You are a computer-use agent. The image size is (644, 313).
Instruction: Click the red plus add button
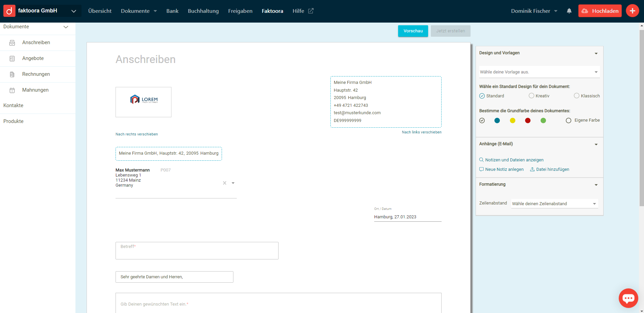pos(632,11)
